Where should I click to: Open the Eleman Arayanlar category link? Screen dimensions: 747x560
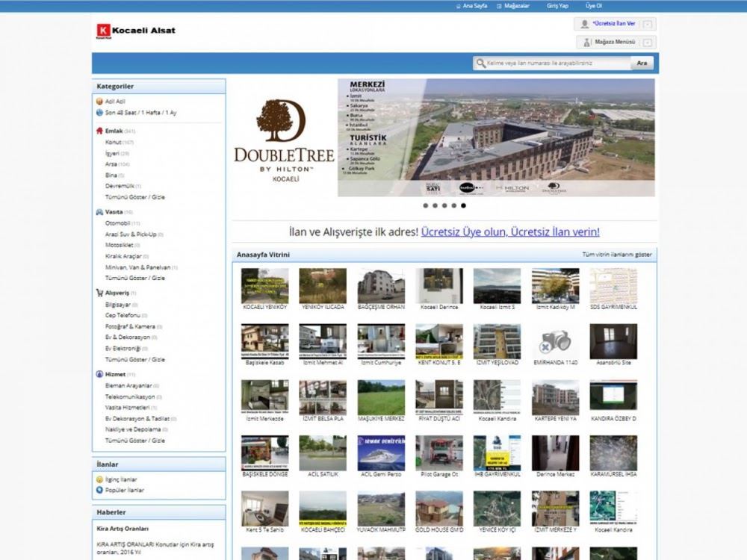[x=128, y=386]
